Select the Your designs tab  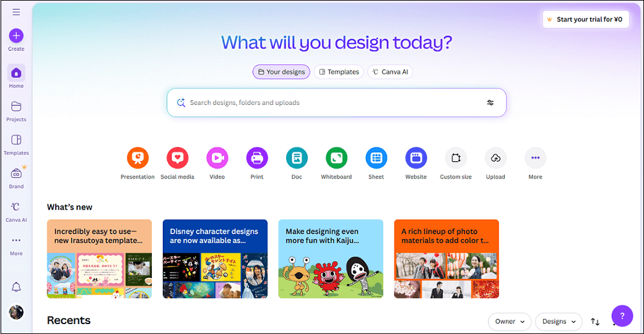pos(281,72)
